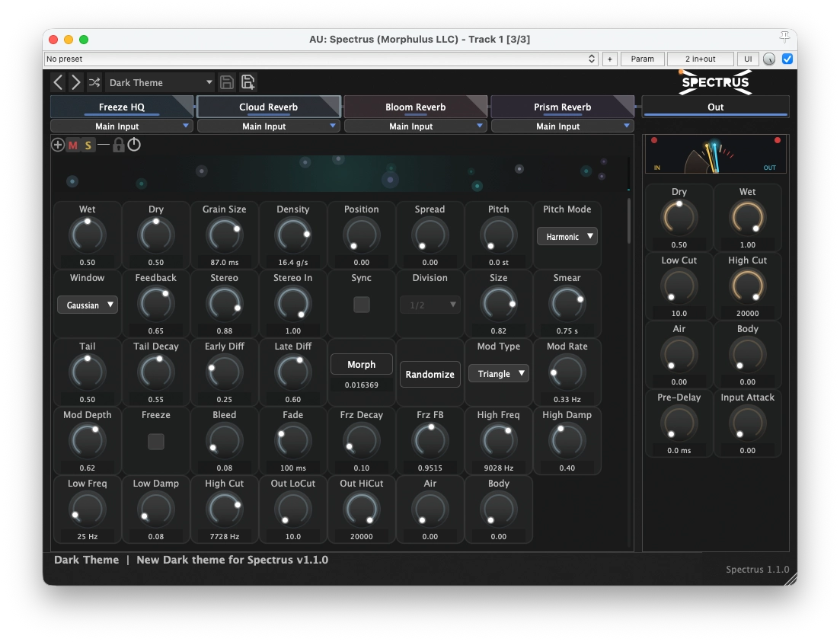Save the current theme with the floppy icon
Viewport: 840px width, 642px height.
tap(226, 82)
